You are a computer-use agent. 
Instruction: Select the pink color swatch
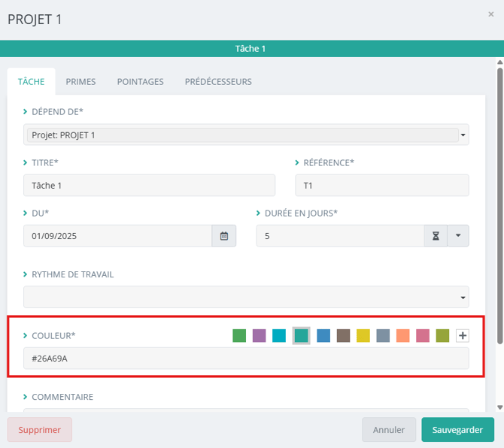423,336
